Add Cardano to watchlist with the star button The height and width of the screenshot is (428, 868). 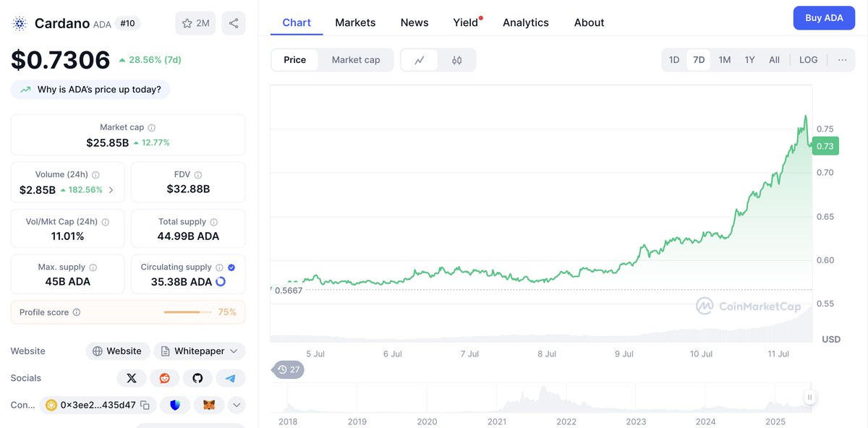195,23
